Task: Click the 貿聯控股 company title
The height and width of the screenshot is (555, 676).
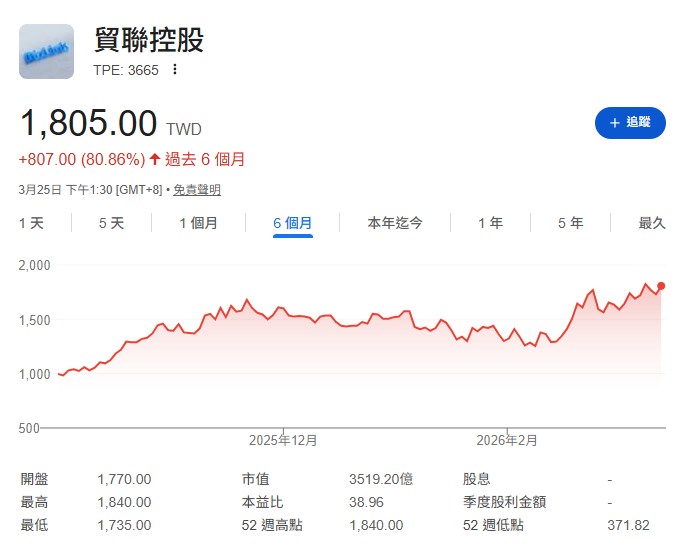Action: coord(149,40)
